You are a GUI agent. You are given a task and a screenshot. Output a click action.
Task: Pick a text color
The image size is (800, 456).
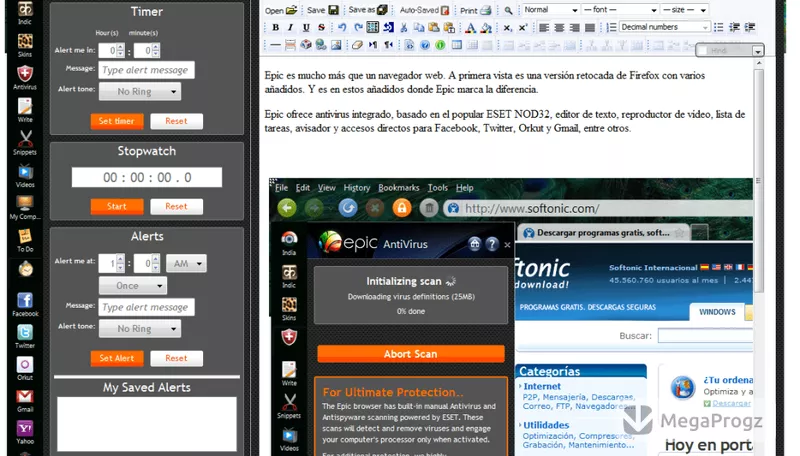[470, 28]
